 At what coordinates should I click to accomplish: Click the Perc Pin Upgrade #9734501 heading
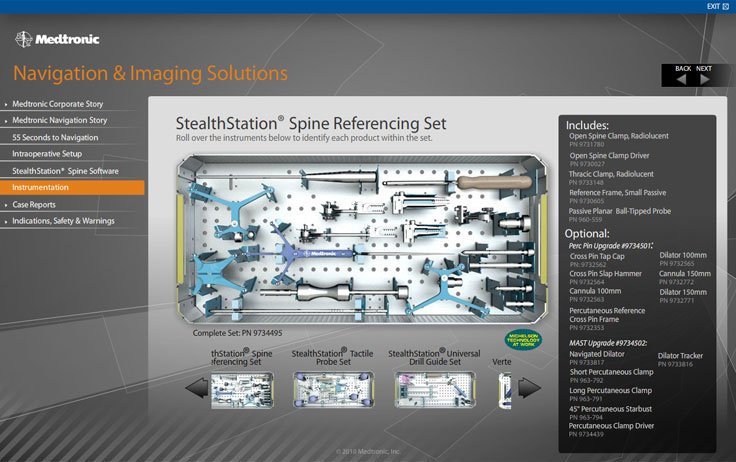pos(611,246)
